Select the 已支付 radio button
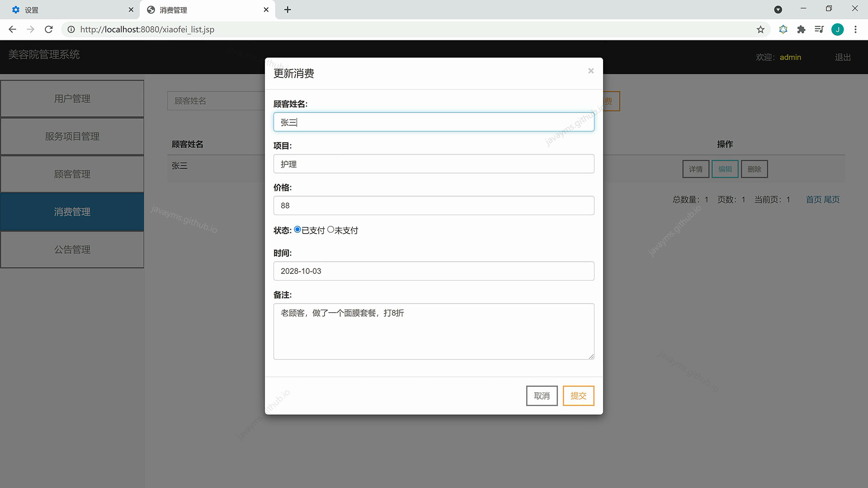This screenshot has width=868, height=488. (297, 230)
